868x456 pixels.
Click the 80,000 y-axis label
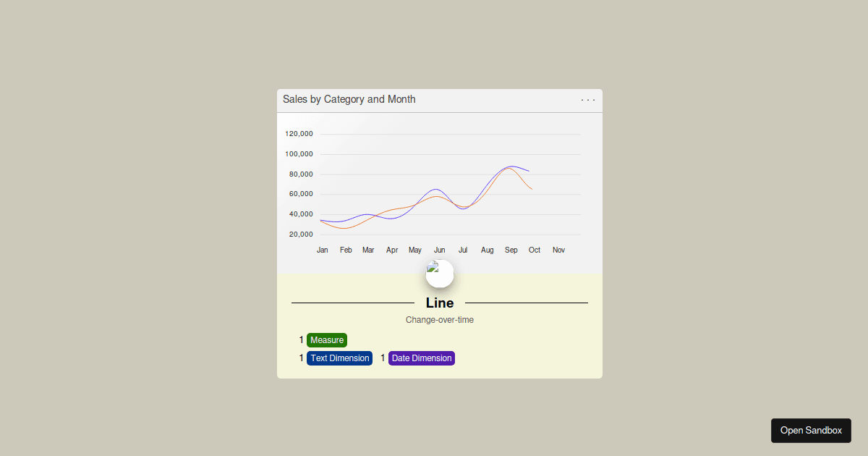click(x=302, y=174)
